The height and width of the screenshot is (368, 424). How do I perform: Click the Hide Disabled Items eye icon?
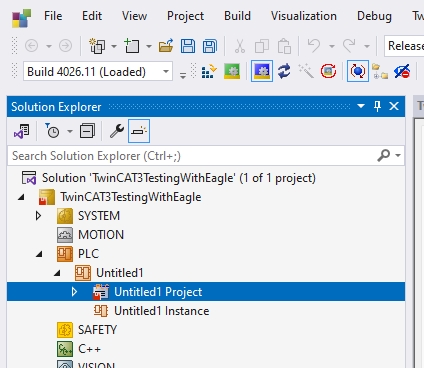coord(402,71)
